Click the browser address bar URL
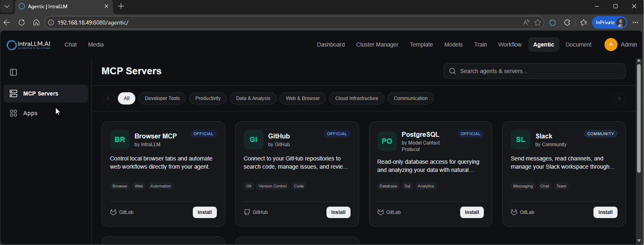The image size is (644, 245). [93, 22]
